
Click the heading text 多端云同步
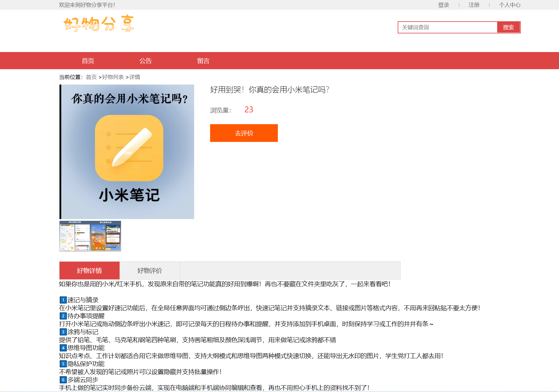coord(83,380)
